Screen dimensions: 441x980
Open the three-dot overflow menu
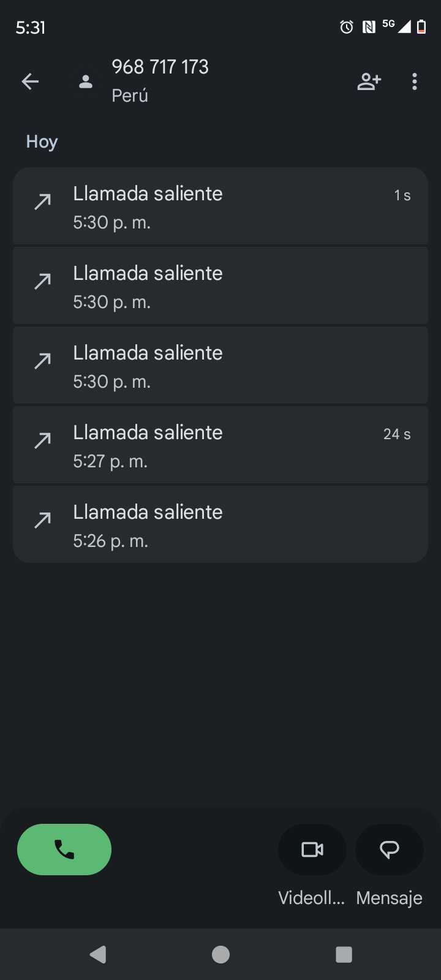pyautogui.click(x=415, y=81)
